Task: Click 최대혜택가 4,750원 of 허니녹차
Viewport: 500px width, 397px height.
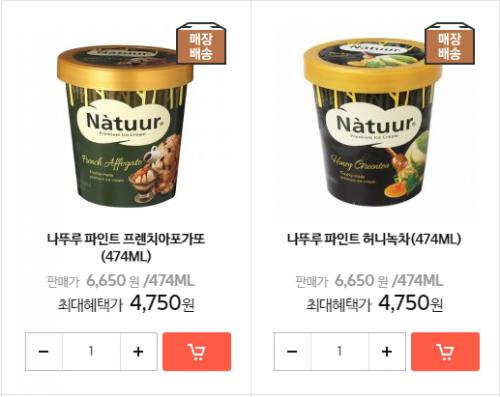Action: point(374,303)
